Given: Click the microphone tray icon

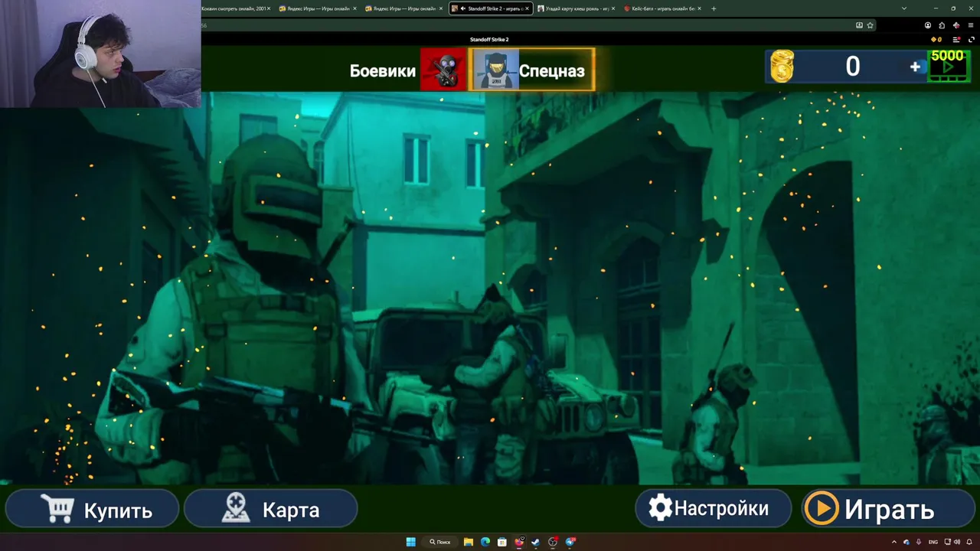Looking at the screenshot, I should (919, 542).
